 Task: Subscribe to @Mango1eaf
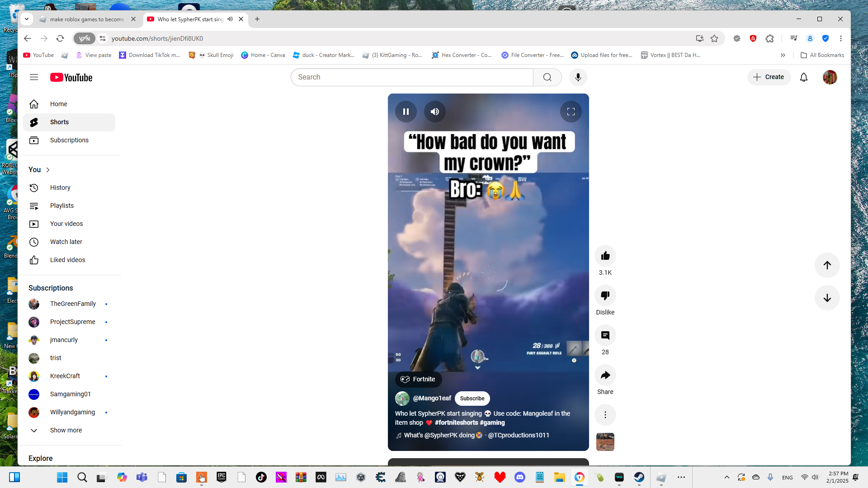click(472, 399)
